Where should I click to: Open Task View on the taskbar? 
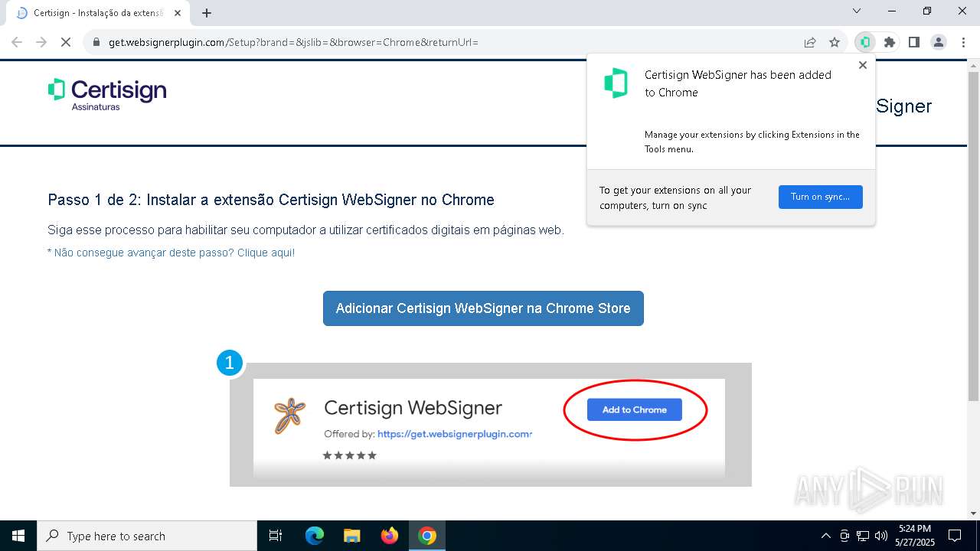276,536
